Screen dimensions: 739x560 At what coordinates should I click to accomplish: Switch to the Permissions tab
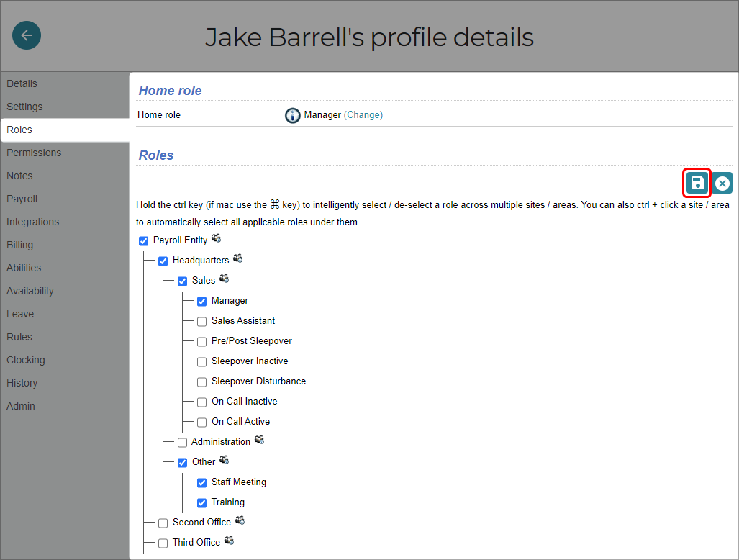click(x=65, y=153)
